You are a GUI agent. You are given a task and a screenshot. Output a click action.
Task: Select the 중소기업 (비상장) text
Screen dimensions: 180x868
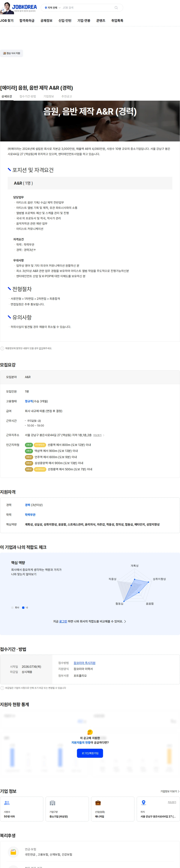(58, 817)
